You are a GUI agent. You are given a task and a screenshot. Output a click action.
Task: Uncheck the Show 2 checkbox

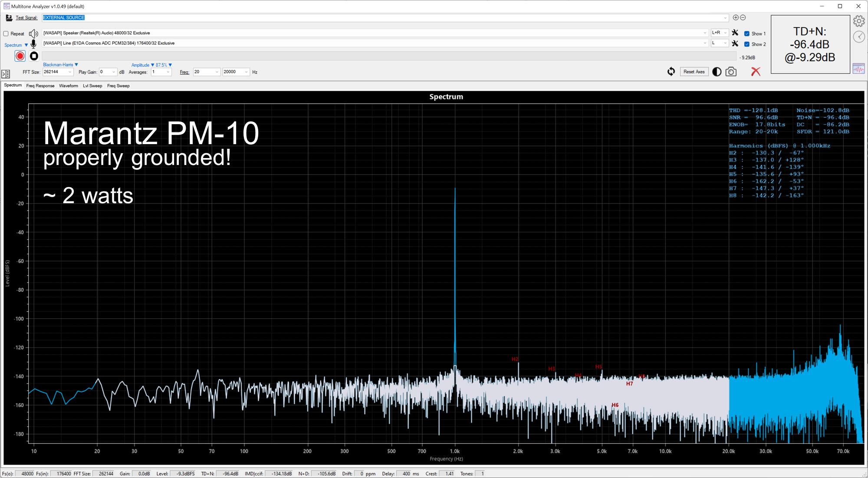click(x=746, y=44)
